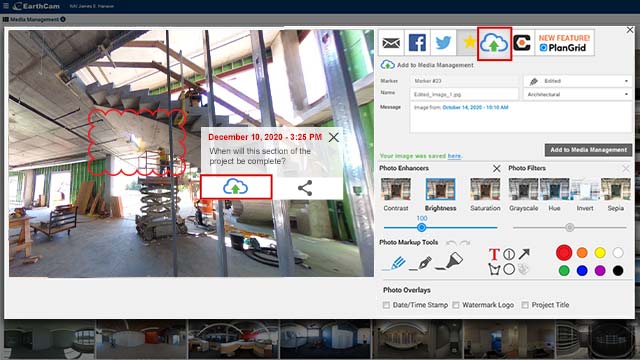Viewport: 640px width, 360px height.
Task: Select the red Text tool
Action: click(x=494, y=255)
